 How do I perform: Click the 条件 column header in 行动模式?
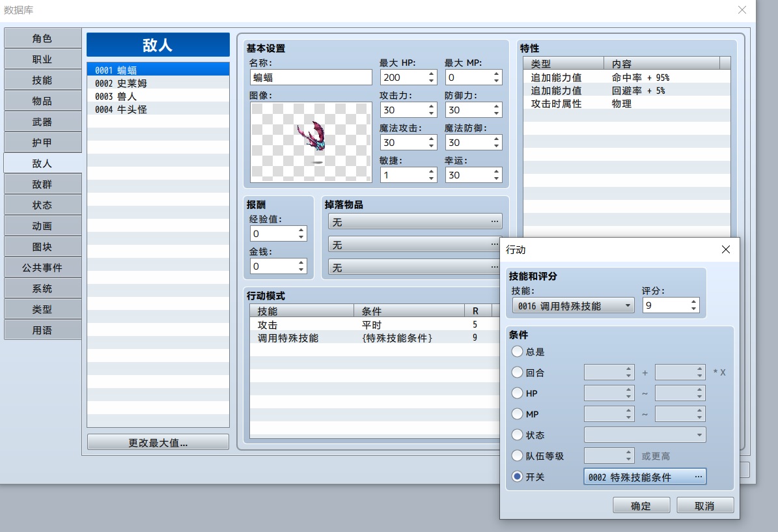pyautogui.click(x=409, y=311)
